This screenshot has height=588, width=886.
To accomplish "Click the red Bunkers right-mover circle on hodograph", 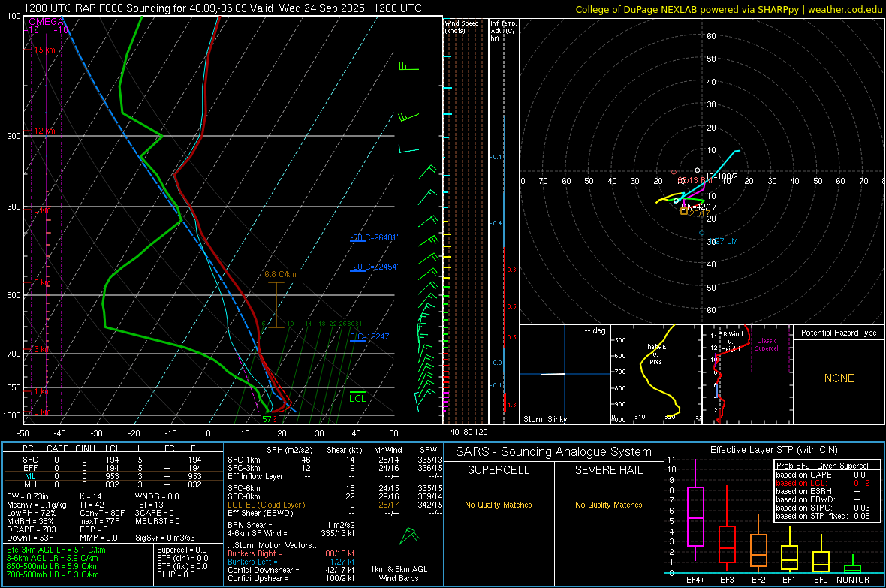I will click(674, 172).
